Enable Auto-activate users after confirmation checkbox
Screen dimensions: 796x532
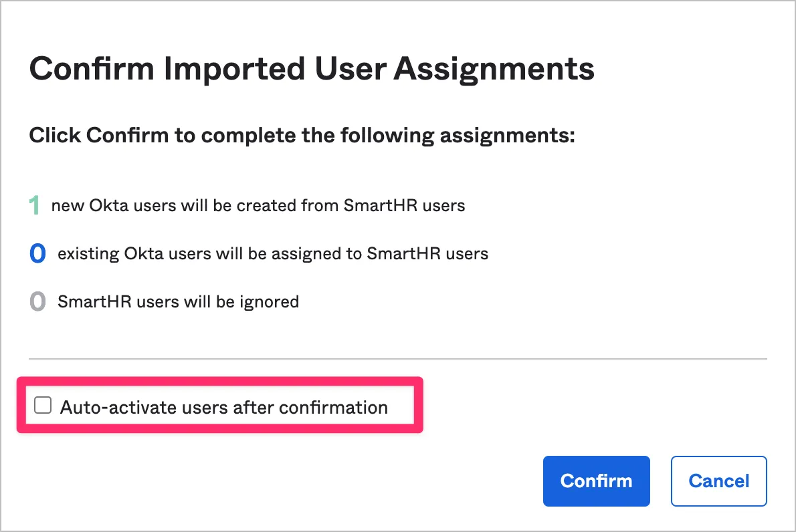click(x=43, y=406)
